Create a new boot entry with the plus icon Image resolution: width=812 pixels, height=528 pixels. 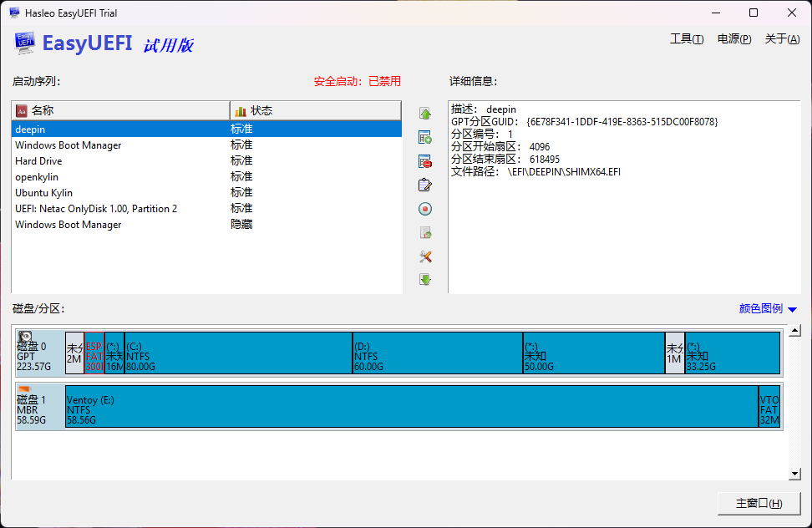tap(425, 137)
